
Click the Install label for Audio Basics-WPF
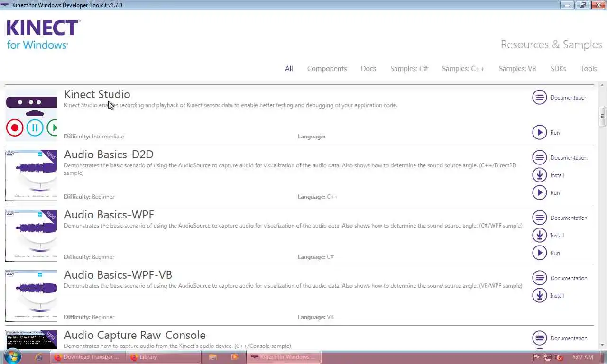click(557, 236)
